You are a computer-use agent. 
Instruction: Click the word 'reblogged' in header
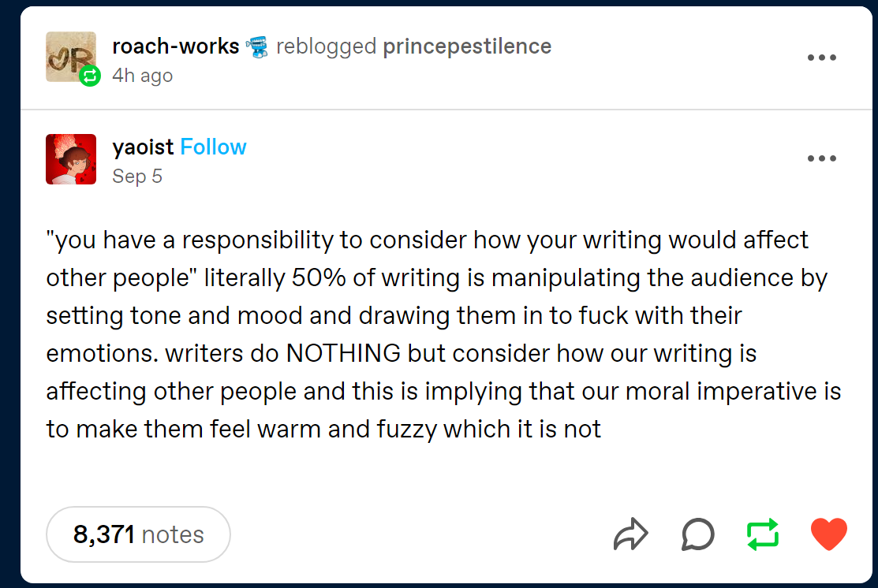pos(326,47)
